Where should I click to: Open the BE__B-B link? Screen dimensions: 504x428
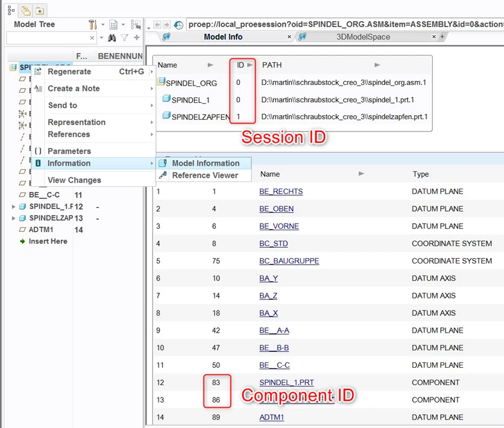click(274, 348)
